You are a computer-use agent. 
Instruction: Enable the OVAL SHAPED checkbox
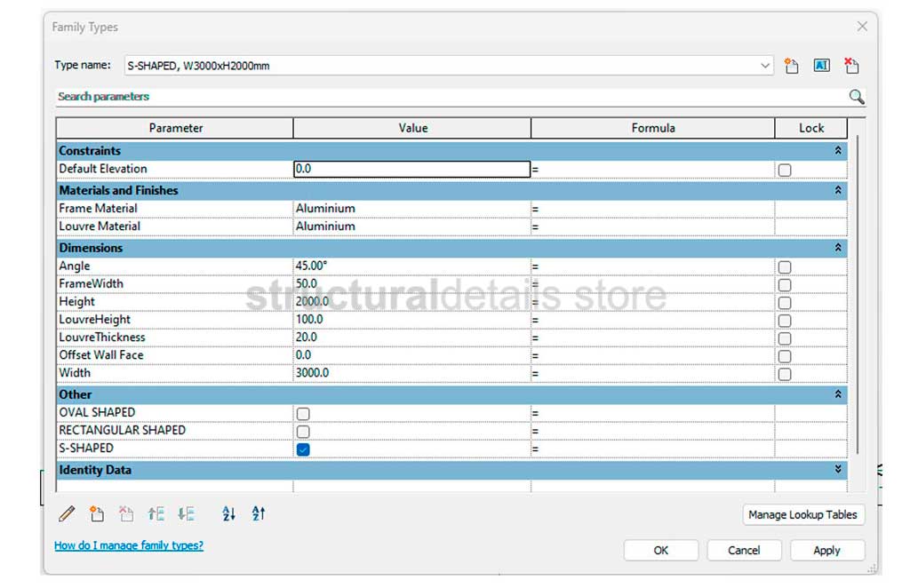coord(303,414)
